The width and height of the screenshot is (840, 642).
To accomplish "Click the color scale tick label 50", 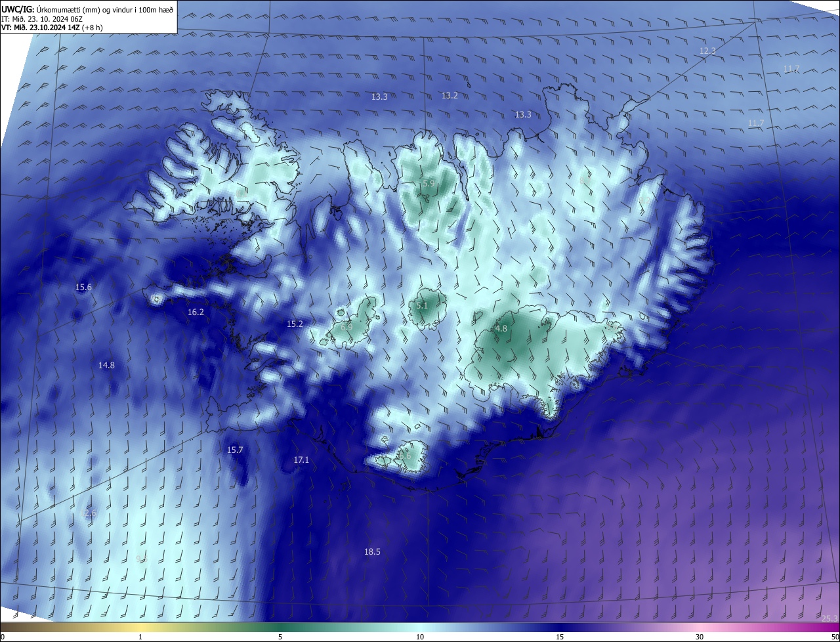I will click(835, 637).
